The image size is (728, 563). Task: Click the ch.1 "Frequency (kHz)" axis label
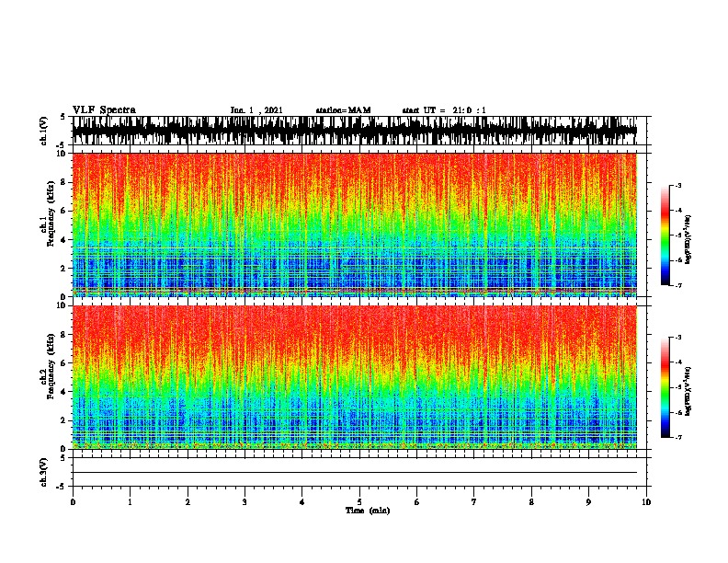pos(51,213)
